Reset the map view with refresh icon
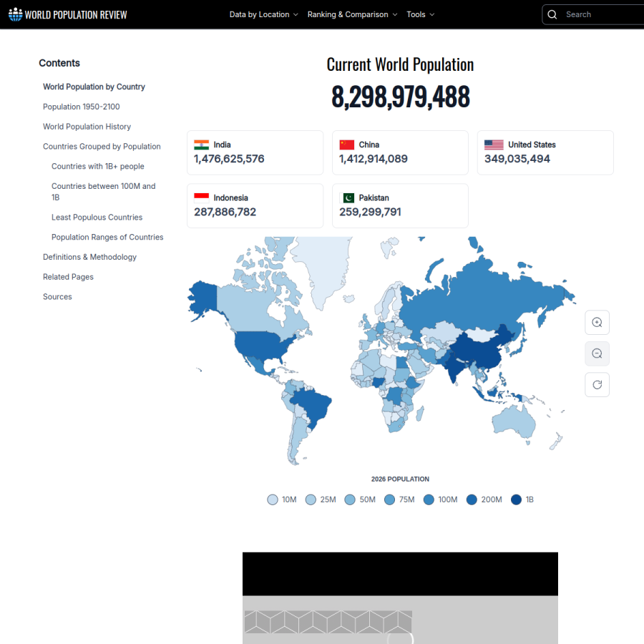 pos(597,385)
